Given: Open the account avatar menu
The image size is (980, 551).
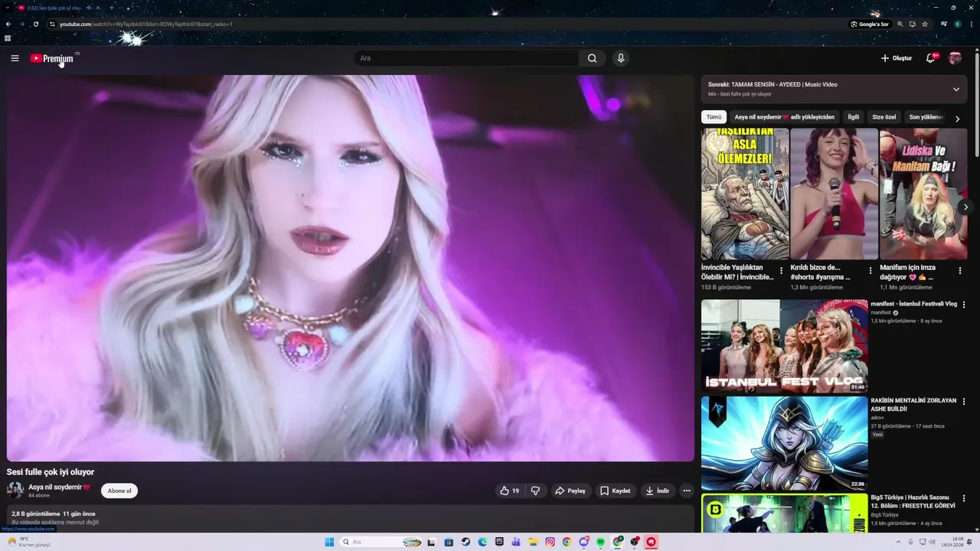Looking at the screenshot, I should (955, 58).
